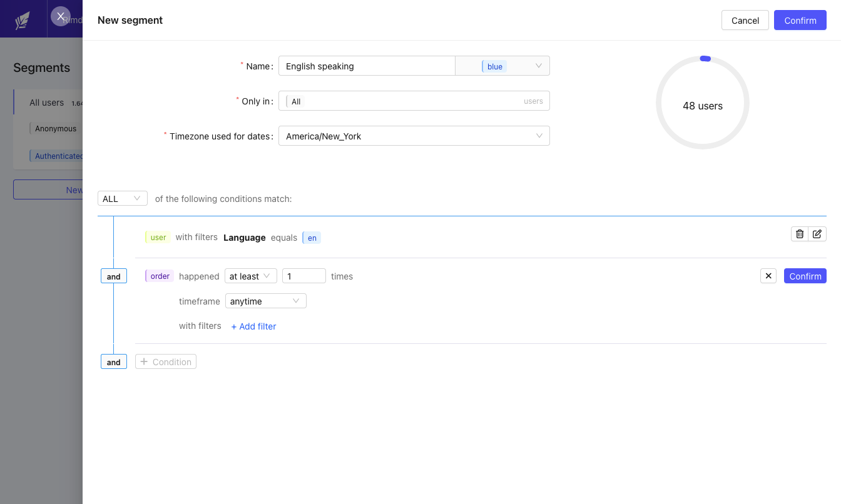Image resolution: width=841 pixels, height=504 pixels.
Task: Click the '48 users' count circle
Action: point(703,103)
